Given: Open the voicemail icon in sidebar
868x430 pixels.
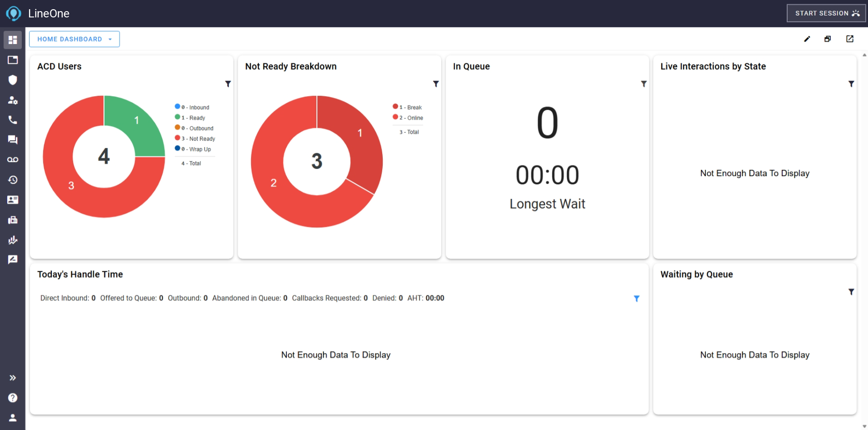Looking at the screenshot, I should [13, 160].
